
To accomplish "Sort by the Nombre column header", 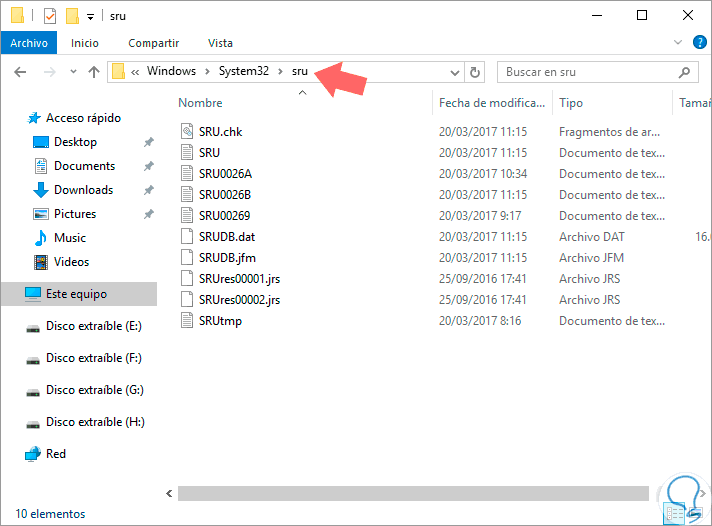I will tap(200, 103).
